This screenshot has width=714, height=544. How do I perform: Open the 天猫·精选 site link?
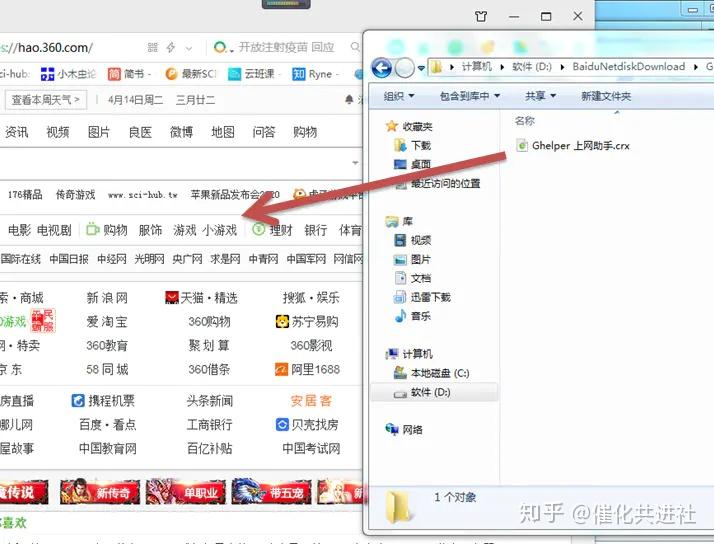(201, 298)
